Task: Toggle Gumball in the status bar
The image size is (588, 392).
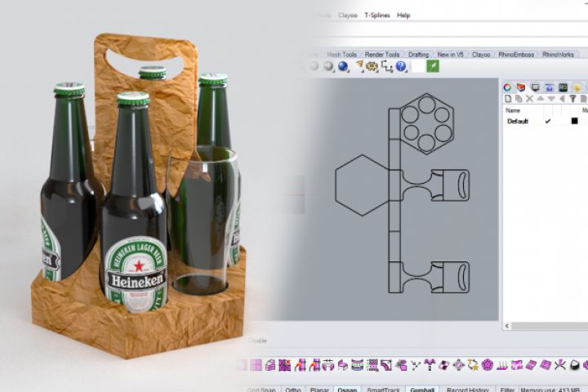Action: pos(422,390)
